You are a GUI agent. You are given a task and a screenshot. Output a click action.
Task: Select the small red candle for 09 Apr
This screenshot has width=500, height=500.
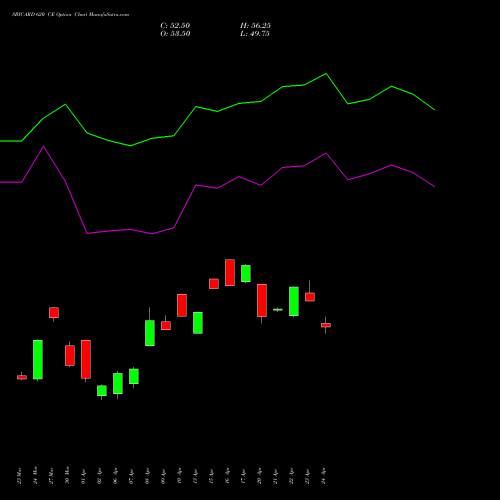point(166,326)
